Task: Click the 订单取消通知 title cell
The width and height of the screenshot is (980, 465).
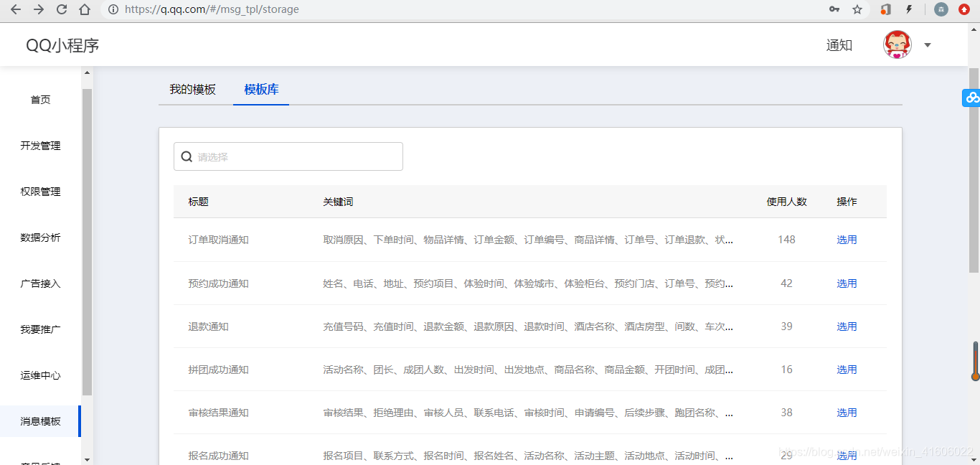Action: [x=219, y=240]
